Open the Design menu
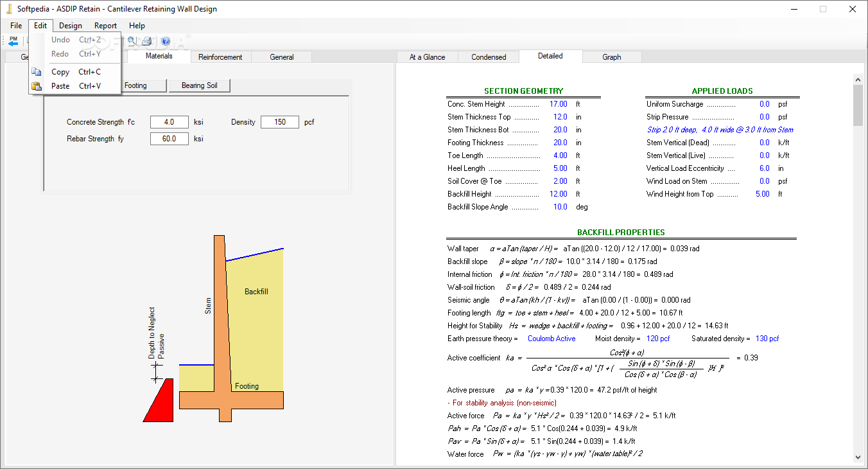 [71, 26]
